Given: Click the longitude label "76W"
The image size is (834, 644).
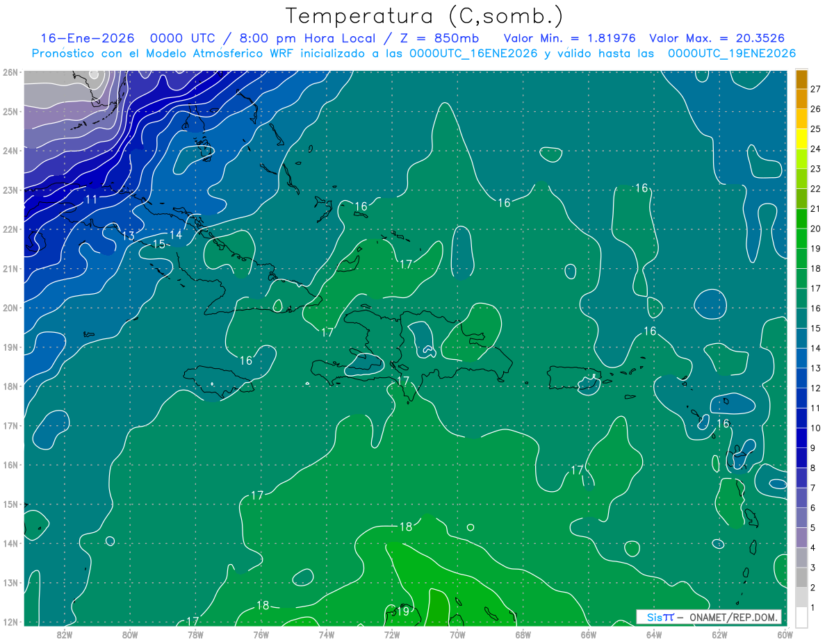Looking at the screenshot, I should [x=261, y=634].
